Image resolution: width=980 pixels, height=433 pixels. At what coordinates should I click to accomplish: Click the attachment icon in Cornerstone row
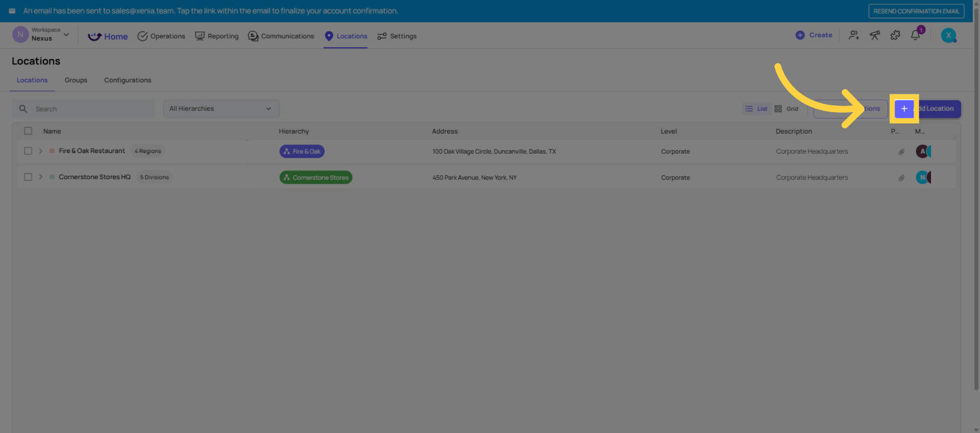click(901, 178)
